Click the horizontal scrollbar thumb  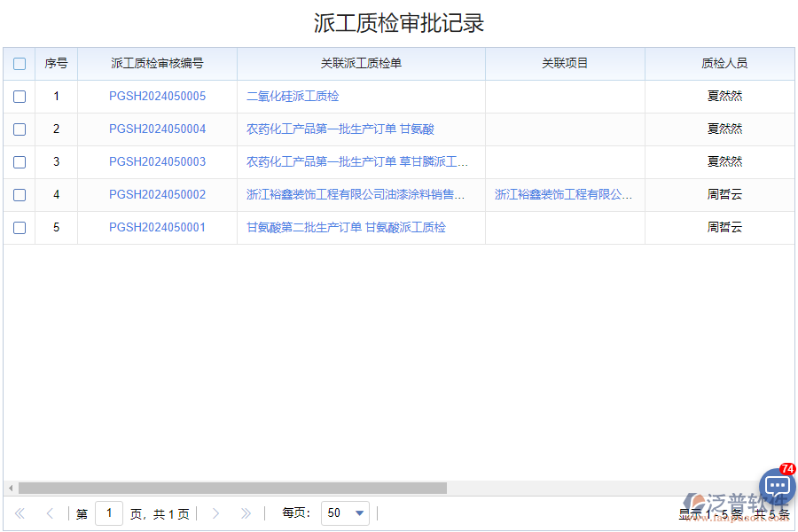tap(231, 486)
